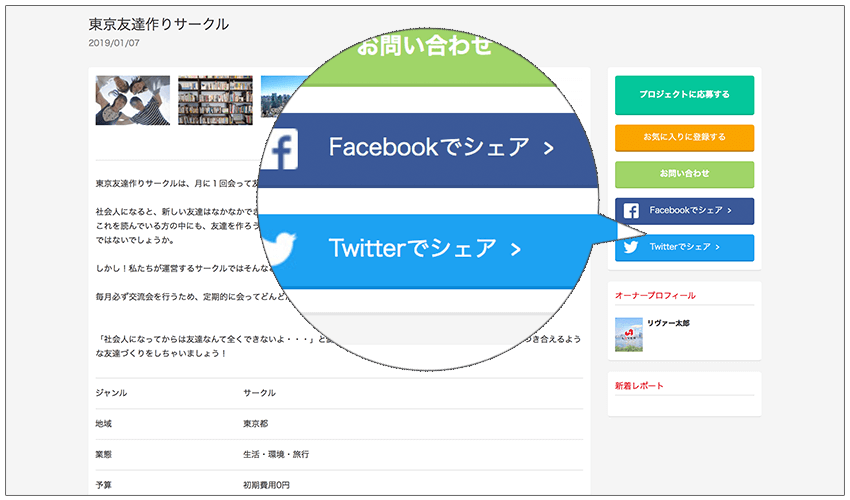Click the お気に入りに登録する orange button
The width and height of the screenshot is (850, 500).
click(684, 138)
